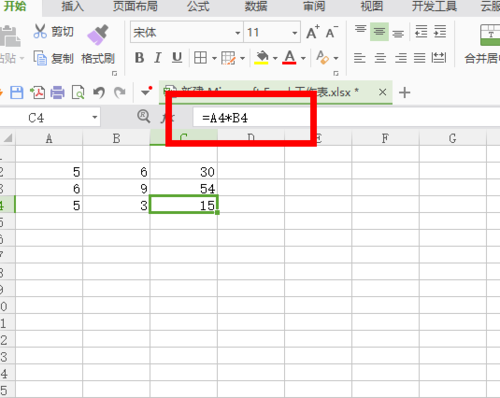Open the 数据 ribbon tab

pos(256,7)
